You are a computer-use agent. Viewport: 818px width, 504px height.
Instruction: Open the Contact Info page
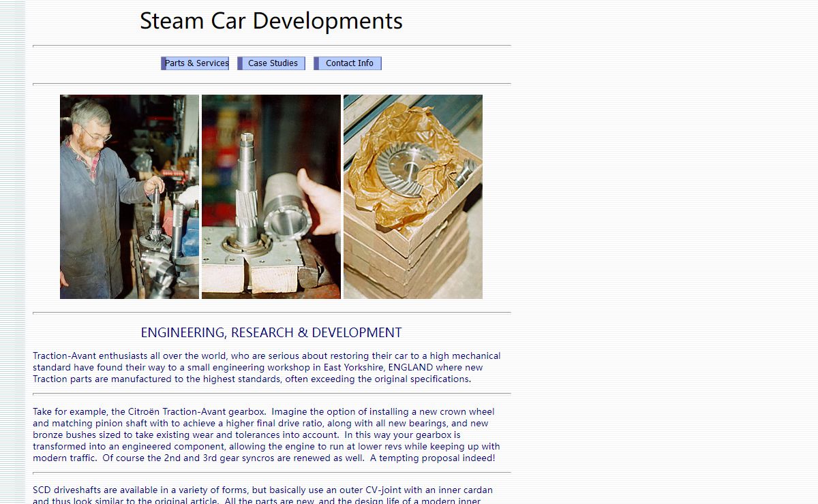pos(348,63)
